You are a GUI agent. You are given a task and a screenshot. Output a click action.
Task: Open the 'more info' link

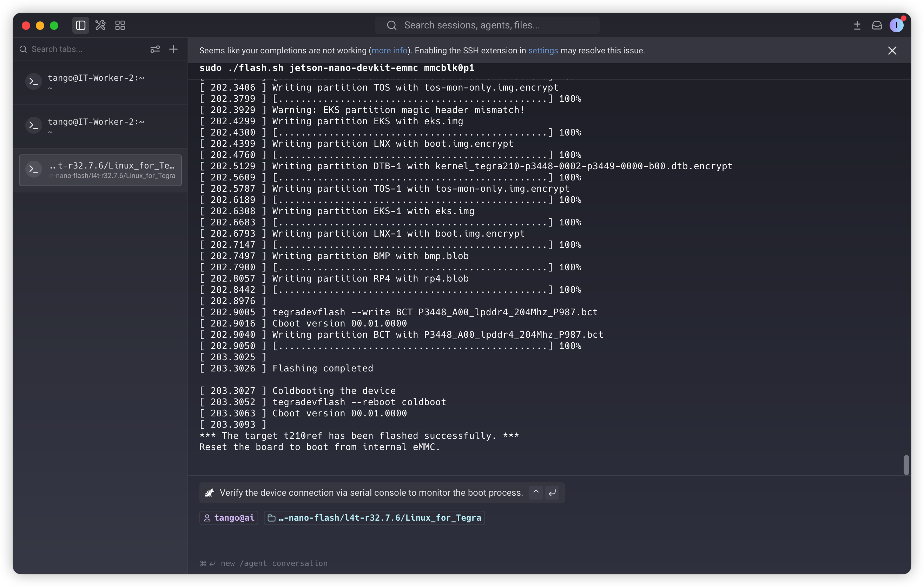point(389,51)
